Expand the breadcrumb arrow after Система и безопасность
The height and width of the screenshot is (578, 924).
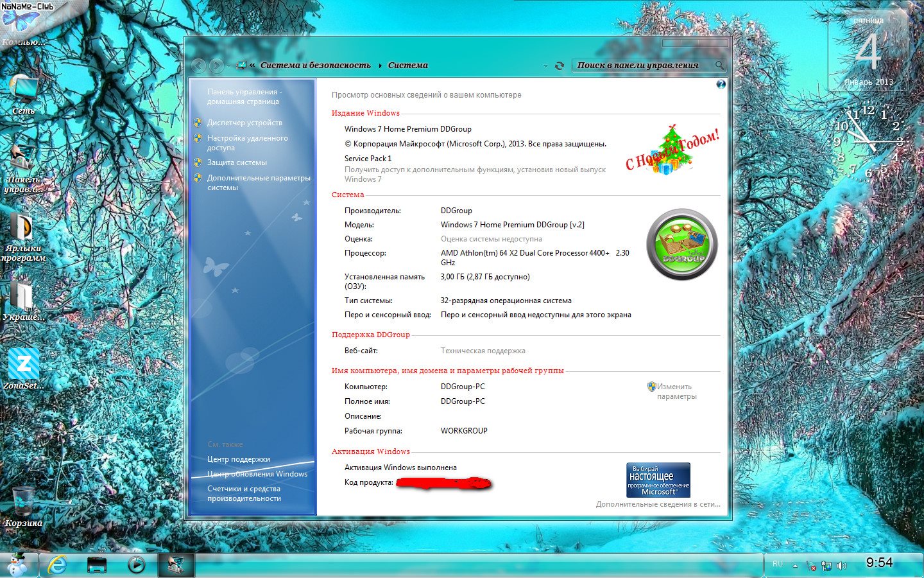pos(380,66)
